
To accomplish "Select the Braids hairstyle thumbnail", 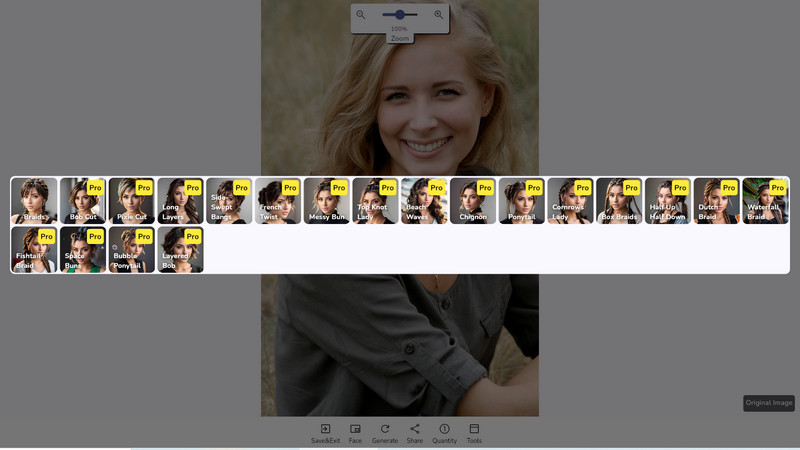I will tap(34, 201).
